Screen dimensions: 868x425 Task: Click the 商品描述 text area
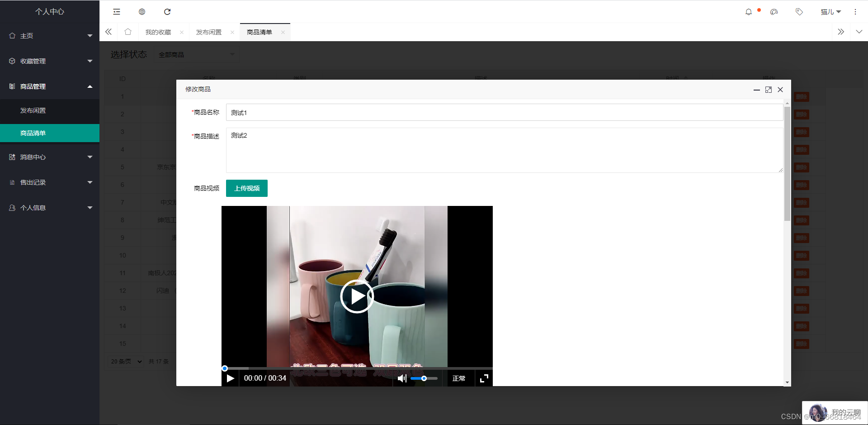pyautogui.click(x=505, y=150)
